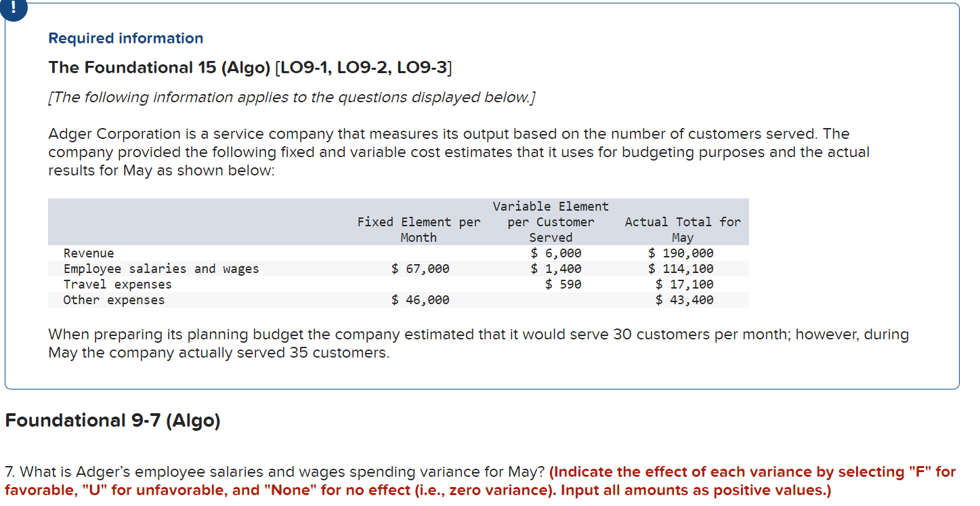This screenshot has width=980, height=506.
Task: Click the "Revenue" row label
Action: point(89,253)
